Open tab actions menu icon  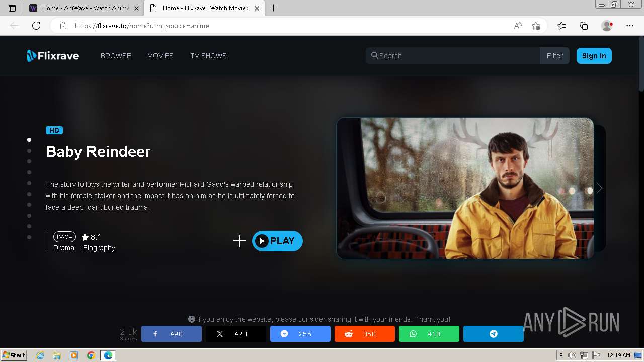[12, 8]
